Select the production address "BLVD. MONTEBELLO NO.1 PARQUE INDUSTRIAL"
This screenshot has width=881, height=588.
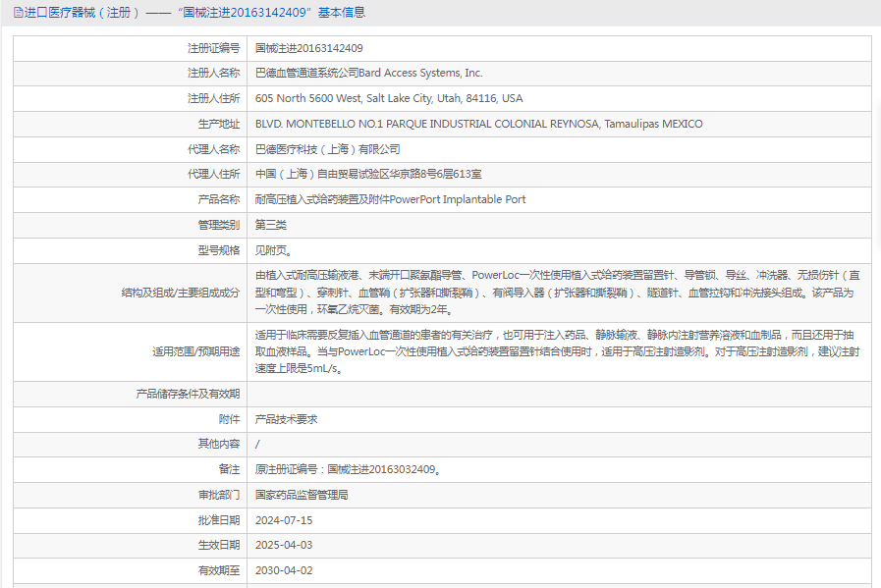(373, 124)
